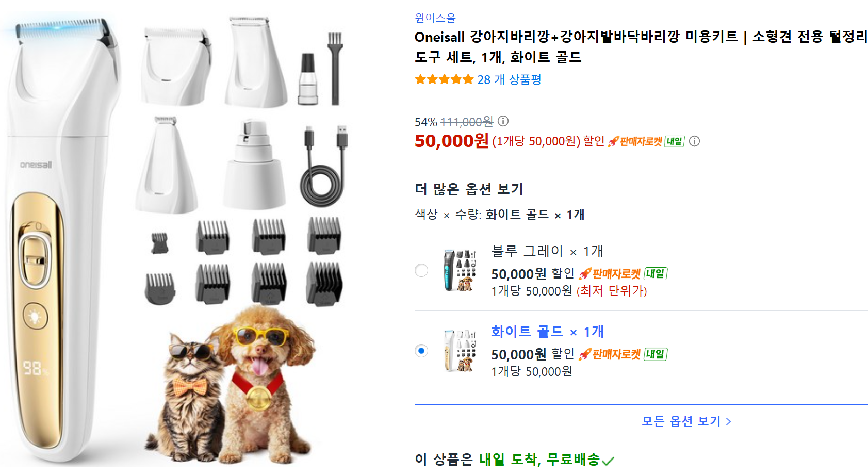This screenshot has height=475, width=868.
Task: Click the 블루 그레이 option thumbnail
Action: (460, 270)
